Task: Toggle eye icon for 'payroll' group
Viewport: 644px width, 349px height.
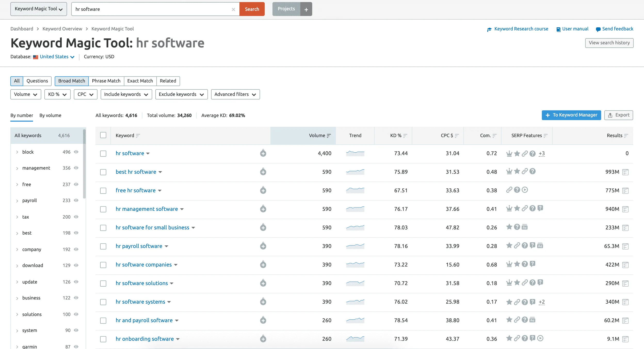Action: [76, 200]
